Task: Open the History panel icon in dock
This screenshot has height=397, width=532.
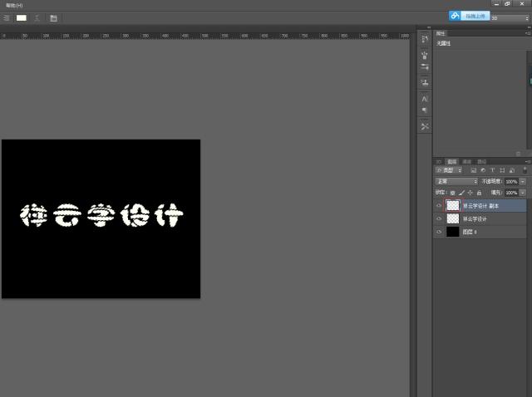Action: (x=425, y=39)
